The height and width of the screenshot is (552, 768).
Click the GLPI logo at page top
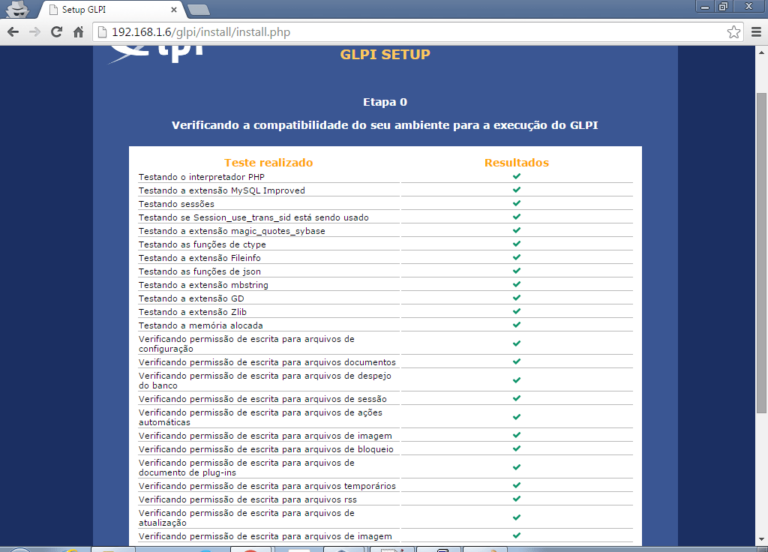coord(157,54)
